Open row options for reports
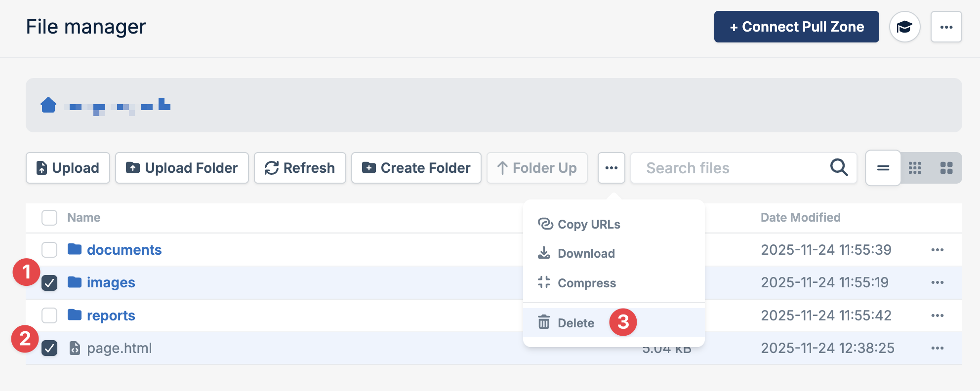The image size is (980, 391). click(x=938, y=315)
